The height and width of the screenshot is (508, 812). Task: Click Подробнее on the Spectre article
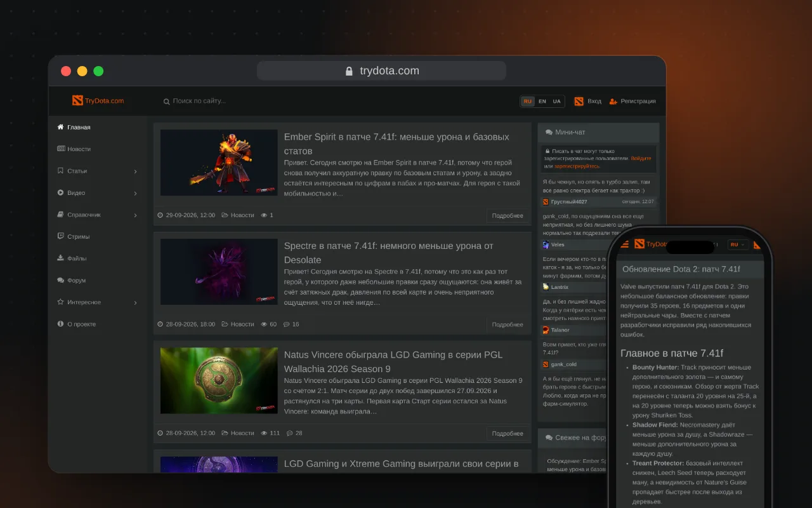[507, 324]
